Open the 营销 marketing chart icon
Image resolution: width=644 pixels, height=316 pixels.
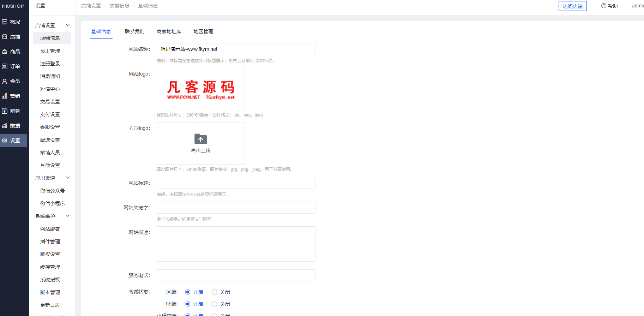point(5,96)
